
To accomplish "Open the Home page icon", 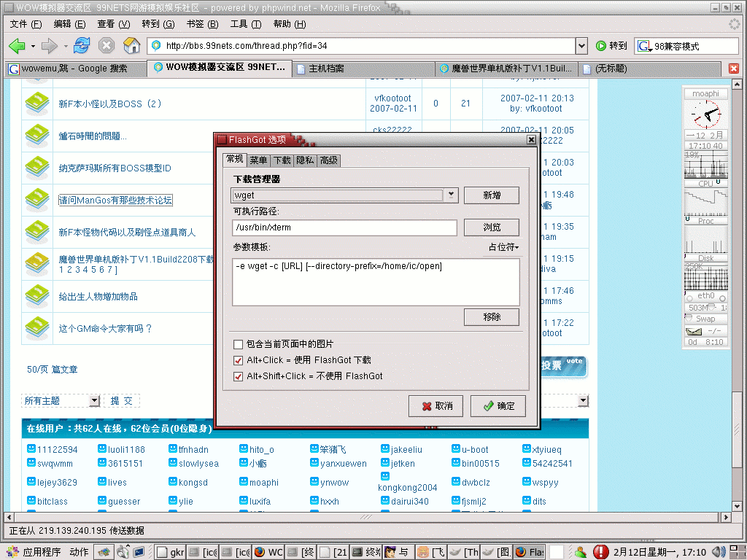I will [x=131, y=46].
